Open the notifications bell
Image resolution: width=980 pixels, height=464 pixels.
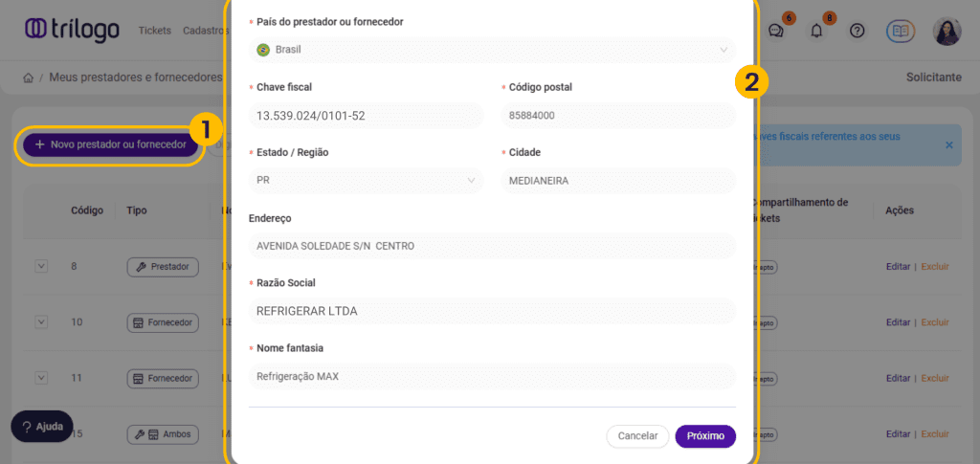pos(816,31)
